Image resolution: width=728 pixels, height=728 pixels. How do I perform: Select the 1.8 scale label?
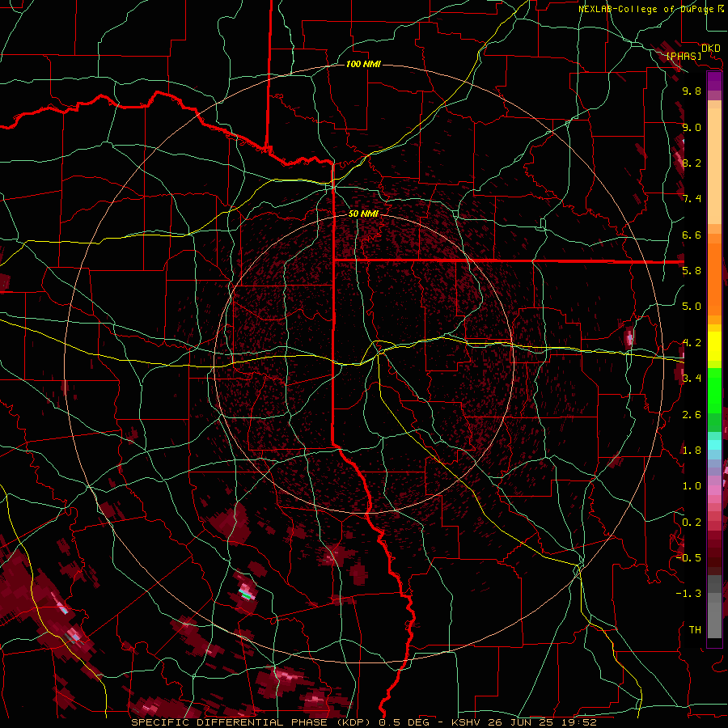coord(692,451)
